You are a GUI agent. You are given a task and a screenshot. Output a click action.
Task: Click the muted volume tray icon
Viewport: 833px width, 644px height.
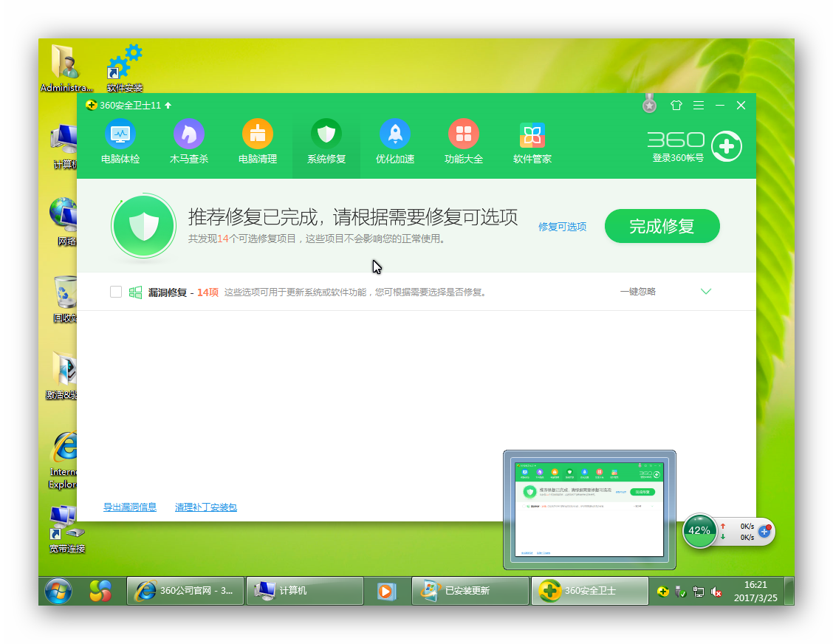716,592
